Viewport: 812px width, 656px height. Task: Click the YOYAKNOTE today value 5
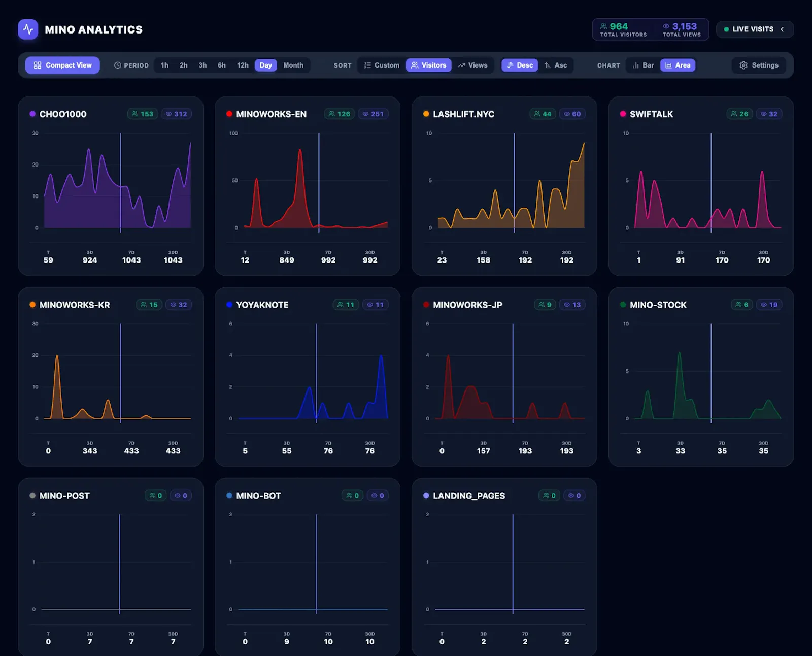click(245, 451)
